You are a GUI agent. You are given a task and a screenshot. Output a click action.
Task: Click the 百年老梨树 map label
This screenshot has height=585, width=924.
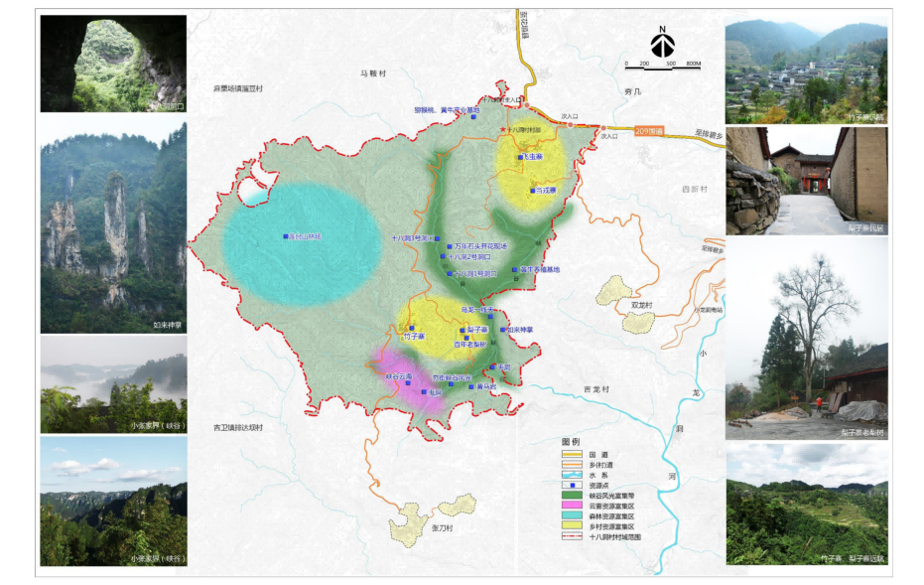pyautogui.click(x=470, y=344)
